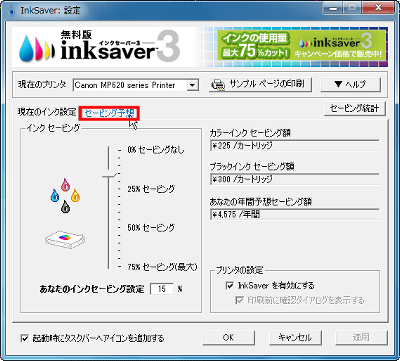400x361 pixels.
Task: Toggle the InkSaver を有効にする checkbox
Action: coord(230,286)
